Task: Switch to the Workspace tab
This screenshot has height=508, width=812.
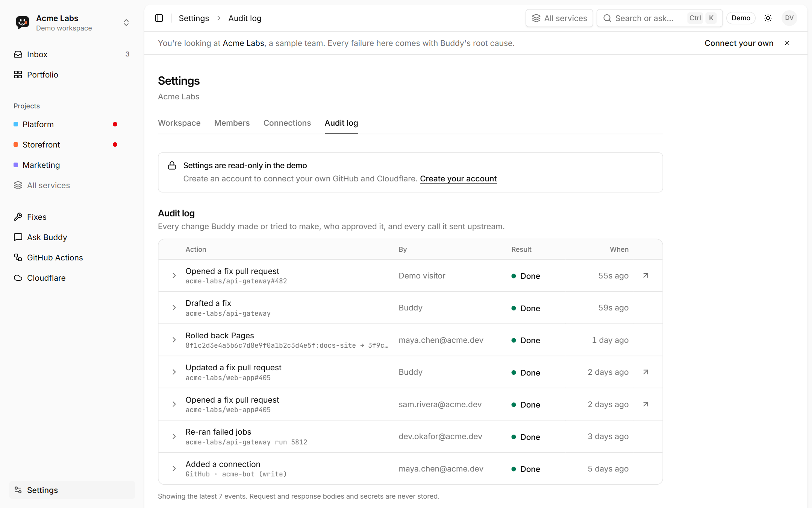Action: click(x=179, y=123)
